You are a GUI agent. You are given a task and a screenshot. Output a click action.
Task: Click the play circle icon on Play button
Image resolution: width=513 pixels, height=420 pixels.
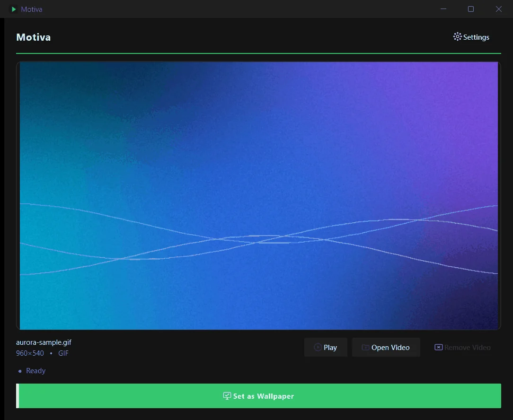click(x=318, y=347)
